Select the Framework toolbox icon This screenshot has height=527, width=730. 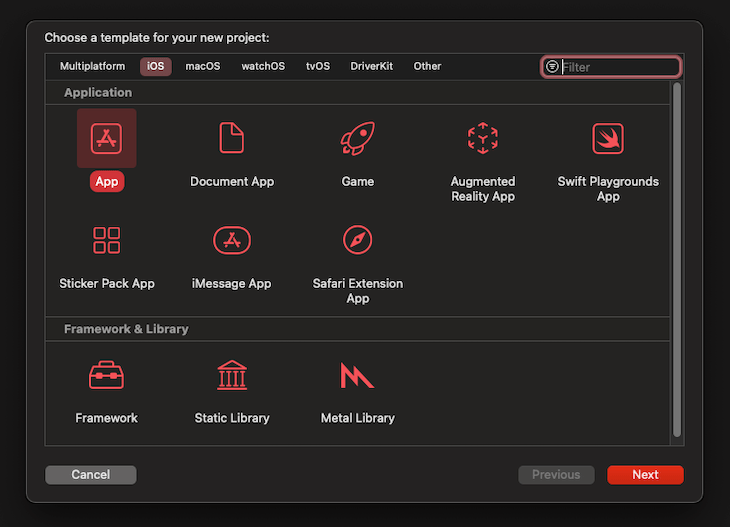pyautogui.click(x=107, y=375)
